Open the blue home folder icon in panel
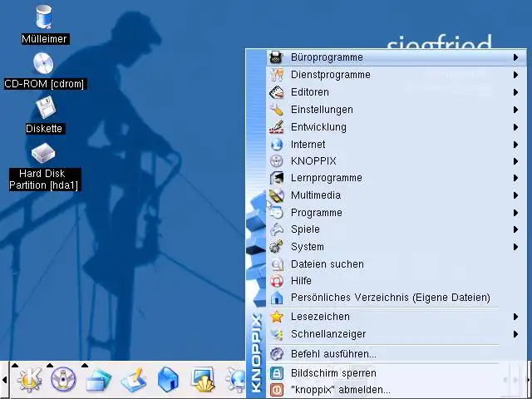 click(168, 379)
